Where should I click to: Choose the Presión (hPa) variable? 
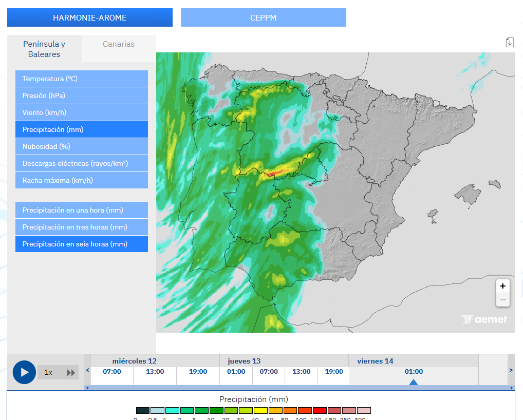(81, 96)
